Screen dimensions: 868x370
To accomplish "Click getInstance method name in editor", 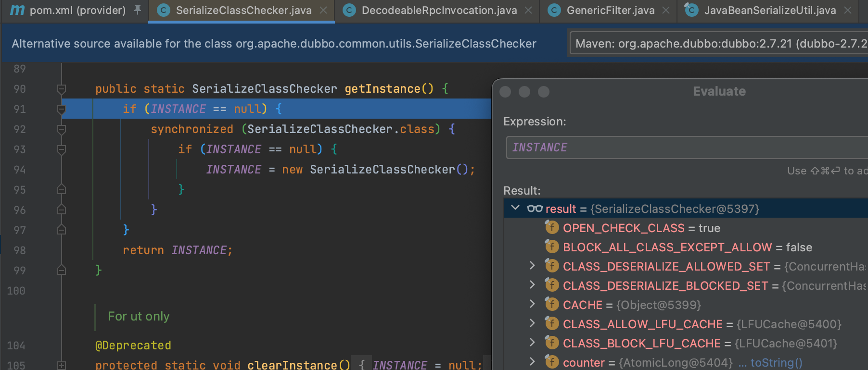I will click(x=383, y=89).
